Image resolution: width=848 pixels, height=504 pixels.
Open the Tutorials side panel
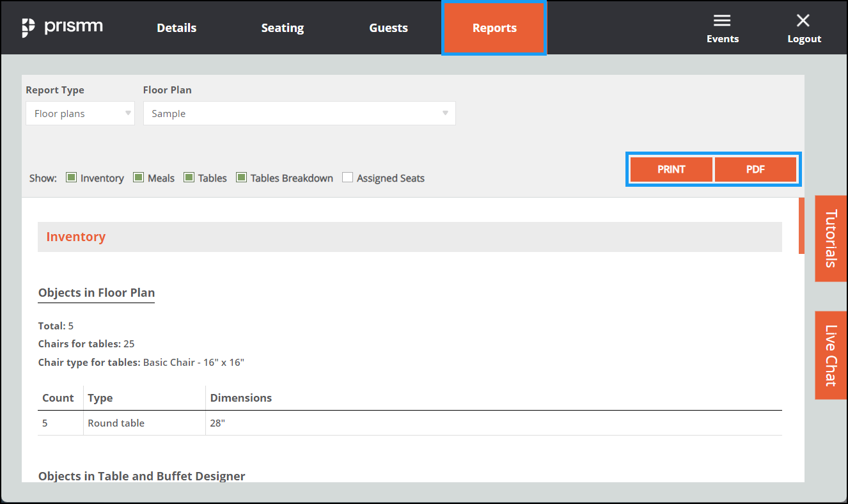point(831,239)
